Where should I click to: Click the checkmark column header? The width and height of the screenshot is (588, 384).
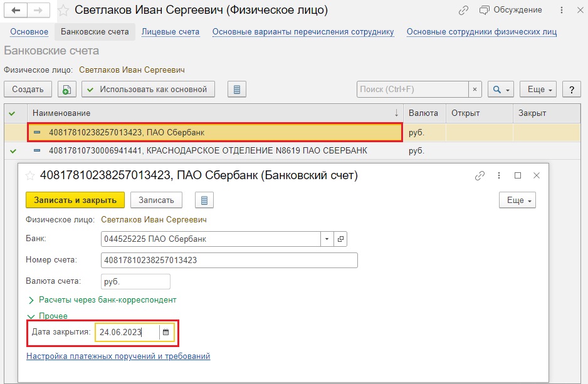click(x=16, y=113)
